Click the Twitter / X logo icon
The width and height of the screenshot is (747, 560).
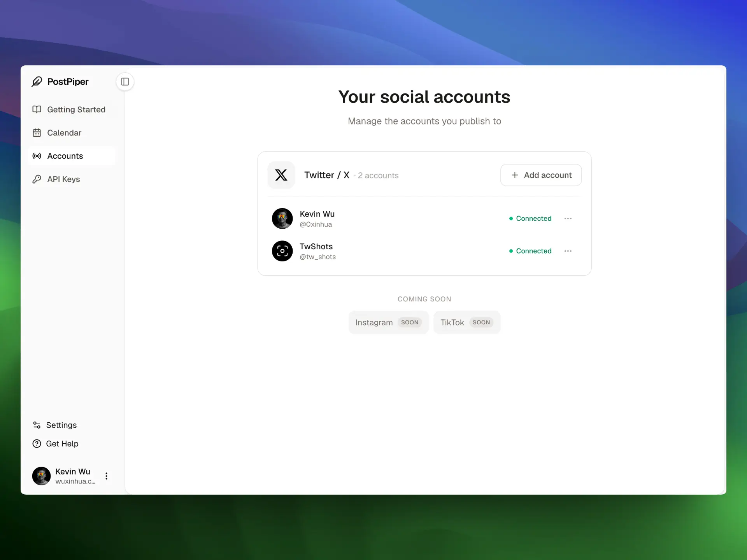click(x=281, y=175)
